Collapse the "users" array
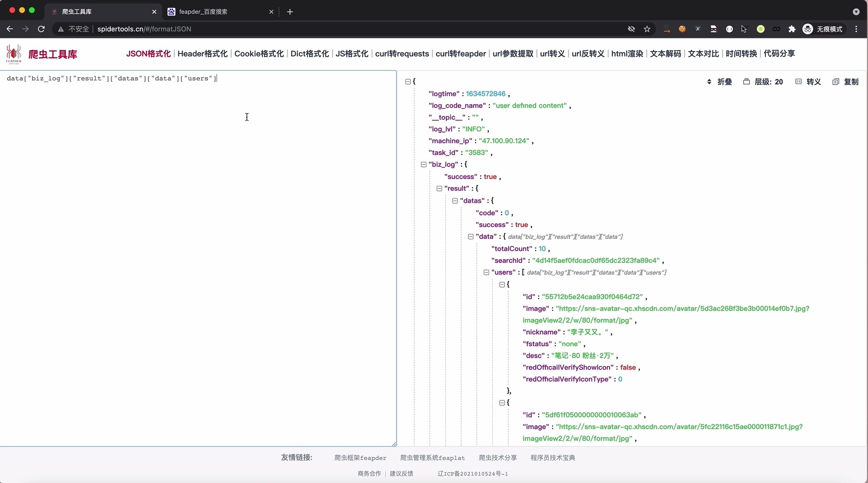The width and height of the screenshot is (868, 483). click(486, 272)
